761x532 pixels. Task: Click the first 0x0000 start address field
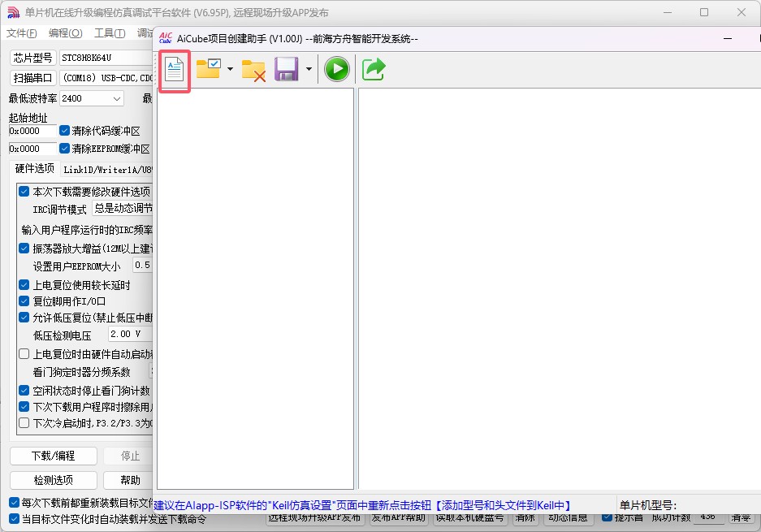32,131
